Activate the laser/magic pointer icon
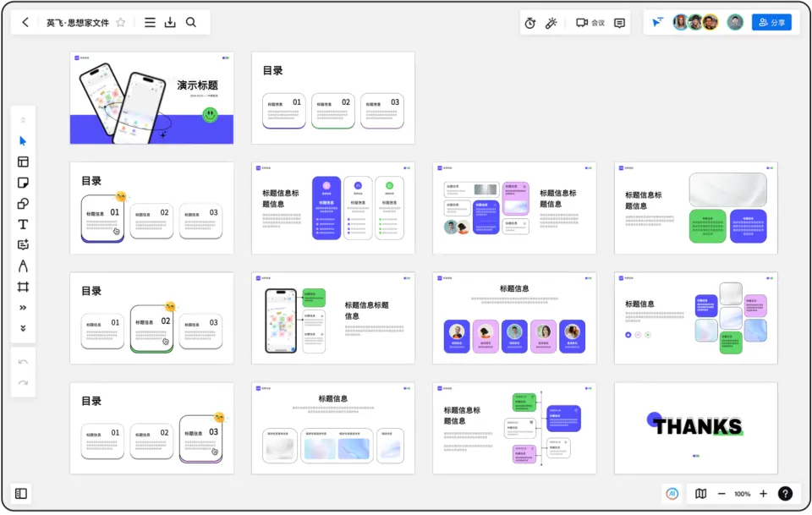812x515 pixels. click(551, 23)
